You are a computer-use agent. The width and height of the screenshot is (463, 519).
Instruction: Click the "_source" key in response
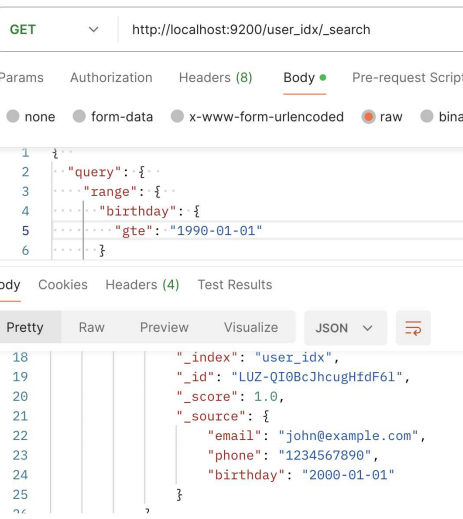tap(211, 416)
